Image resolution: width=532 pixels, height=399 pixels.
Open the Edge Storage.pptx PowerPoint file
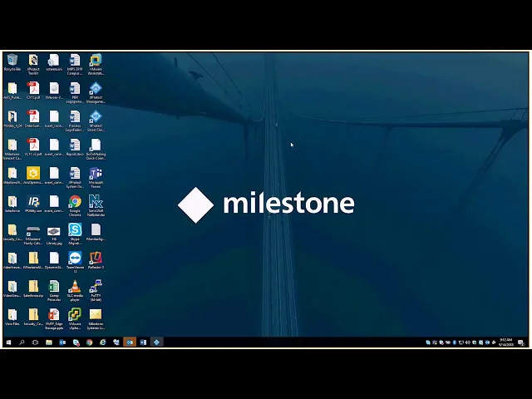[x=54, y=319]
